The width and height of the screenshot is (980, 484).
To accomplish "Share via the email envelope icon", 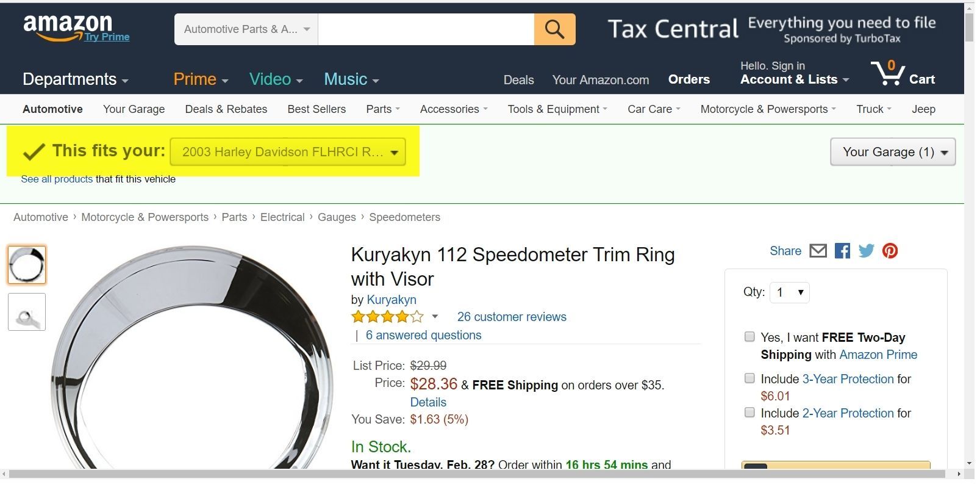I will point(818,251).
